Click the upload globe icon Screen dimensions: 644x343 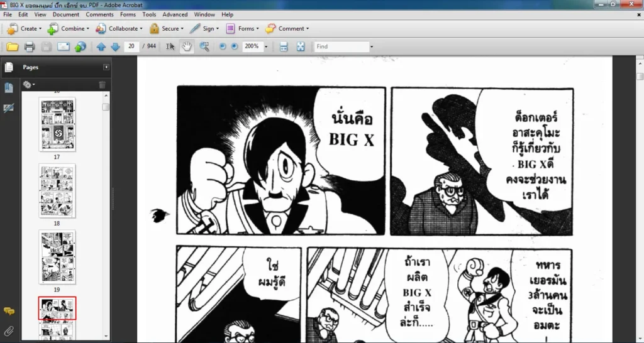[x=80, y=46]
